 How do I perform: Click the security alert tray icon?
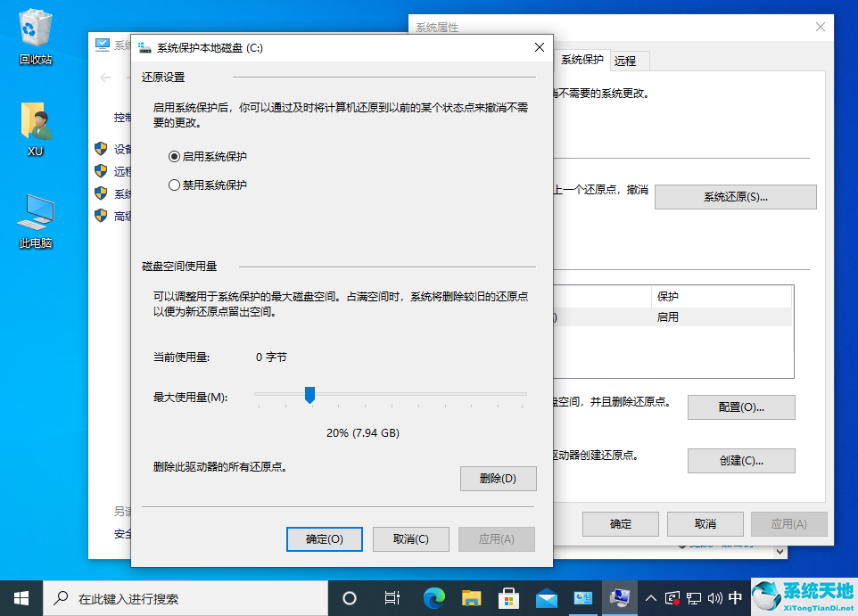(x=672, y=598)
